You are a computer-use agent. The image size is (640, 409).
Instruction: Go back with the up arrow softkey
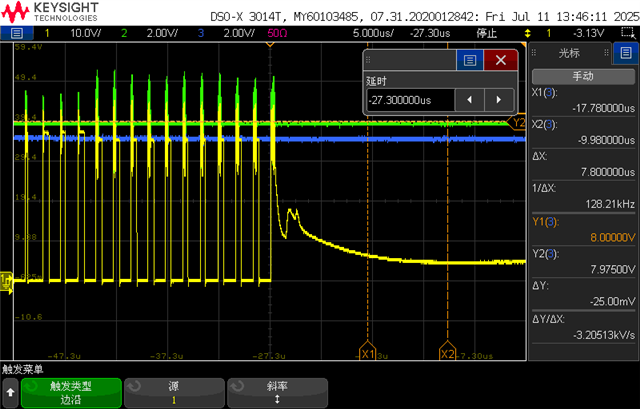[x=10, y=393]
